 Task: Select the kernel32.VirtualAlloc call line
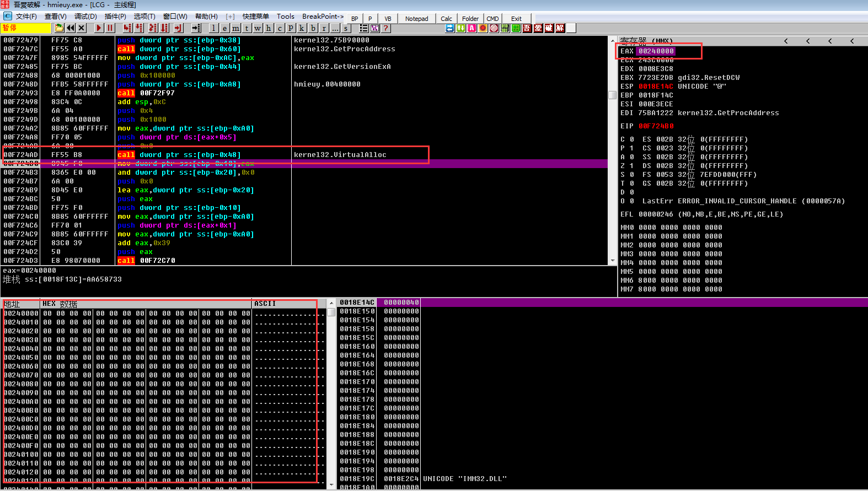coord(305,155)
